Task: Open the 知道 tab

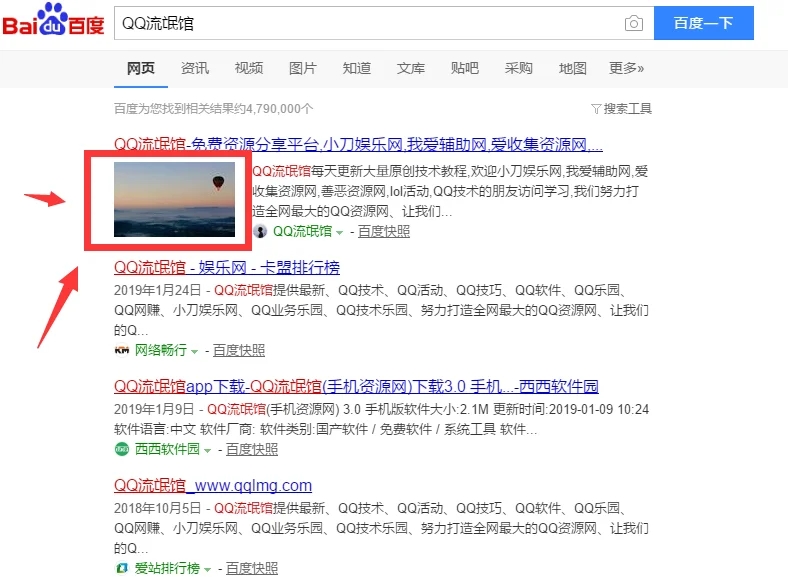Action: (357, 68)
